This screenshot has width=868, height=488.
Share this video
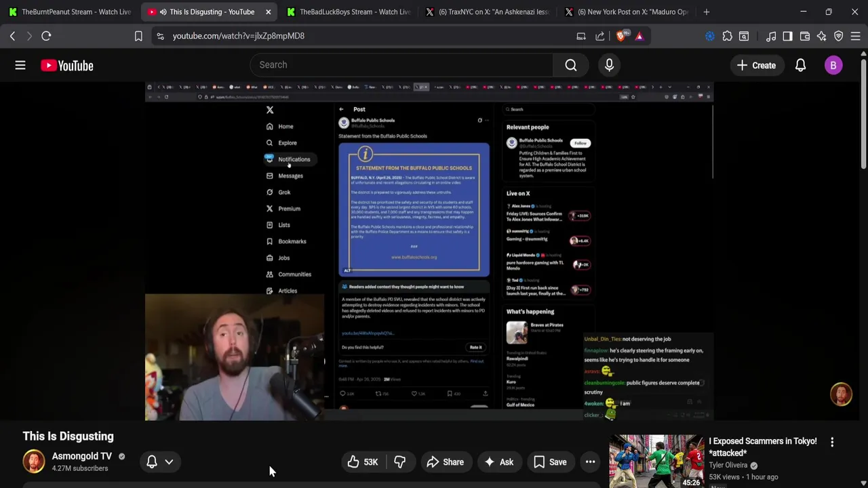(x=444, y=462)
